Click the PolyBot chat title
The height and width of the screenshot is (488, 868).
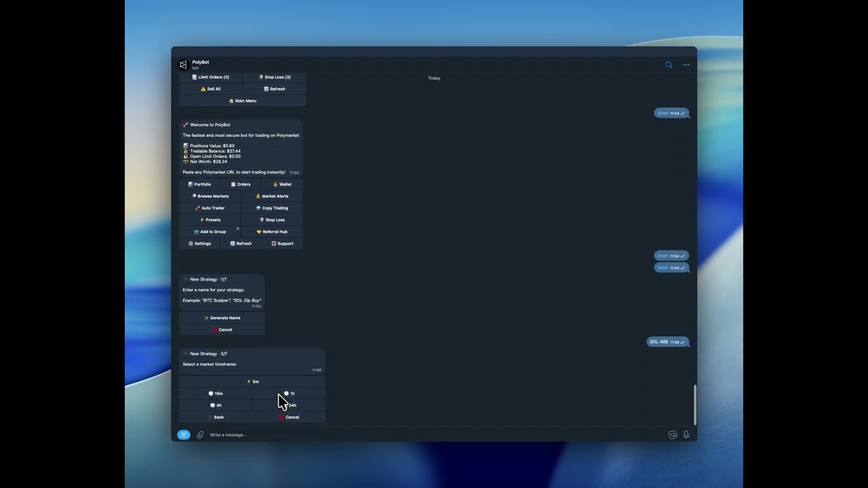[x=200, y=62]
